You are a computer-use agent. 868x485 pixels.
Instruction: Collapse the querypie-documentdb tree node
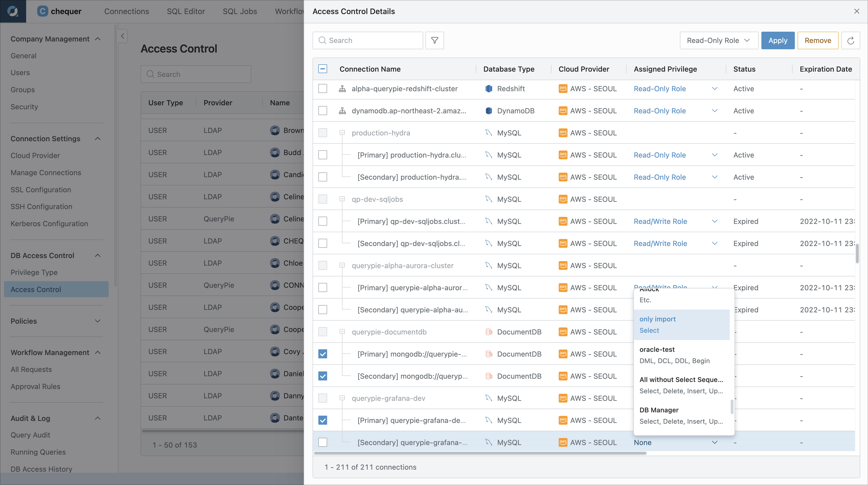click(342, 332)
